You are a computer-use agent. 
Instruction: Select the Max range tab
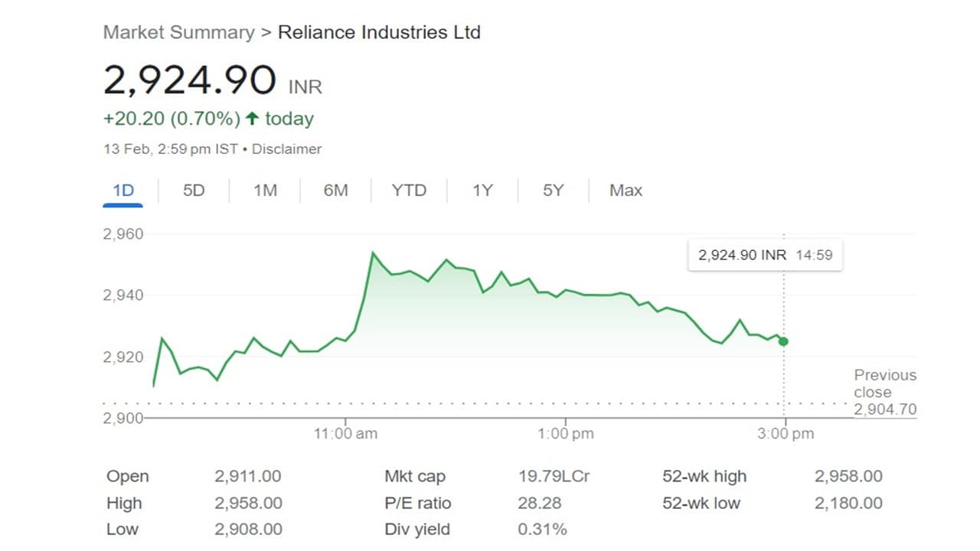(626, 191)
